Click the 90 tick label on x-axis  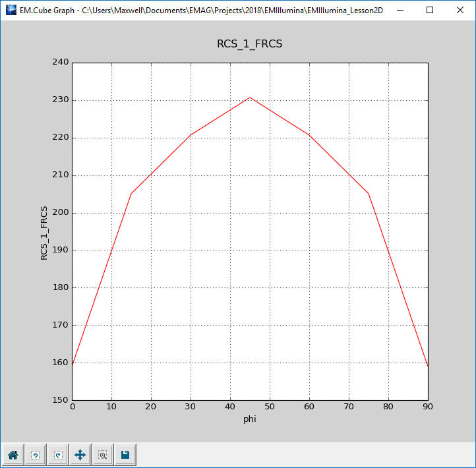[428, 407]
